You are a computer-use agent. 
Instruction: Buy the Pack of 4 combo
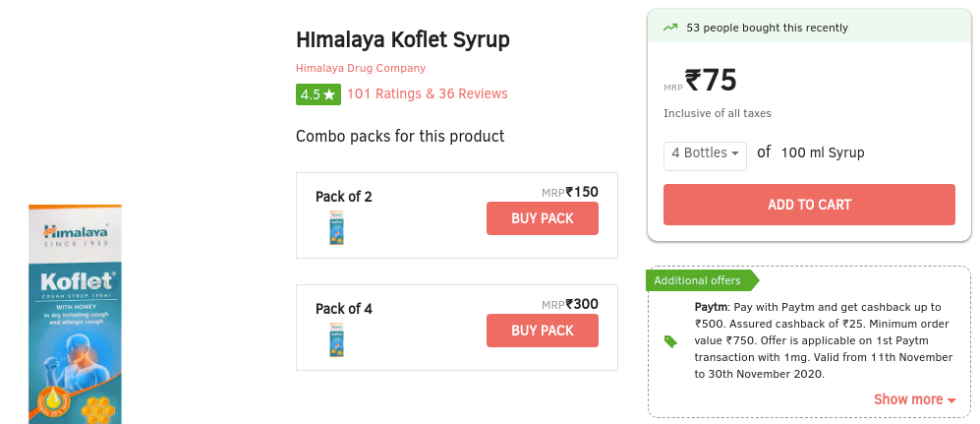pos(543,331)
